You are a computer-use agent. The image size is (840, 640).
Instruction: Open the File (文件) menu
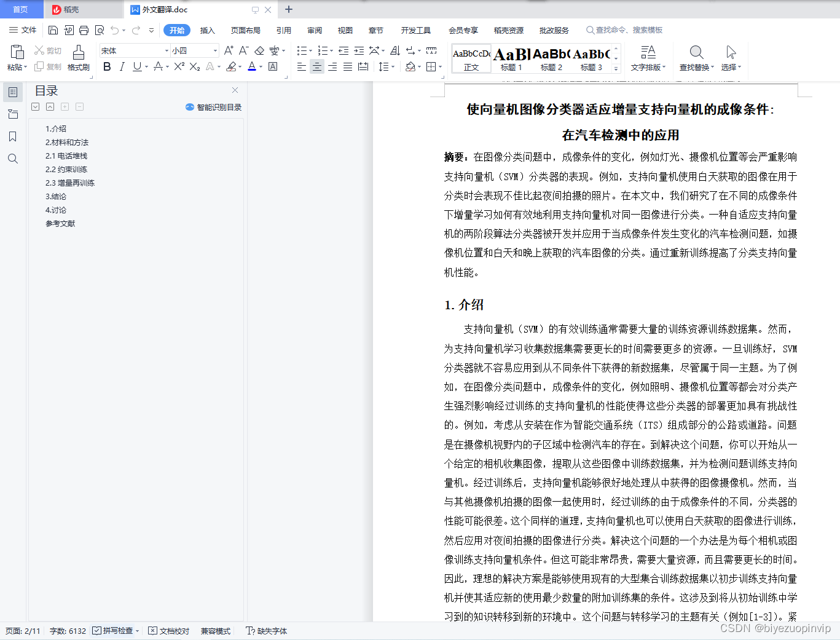[x=23, y=30]
